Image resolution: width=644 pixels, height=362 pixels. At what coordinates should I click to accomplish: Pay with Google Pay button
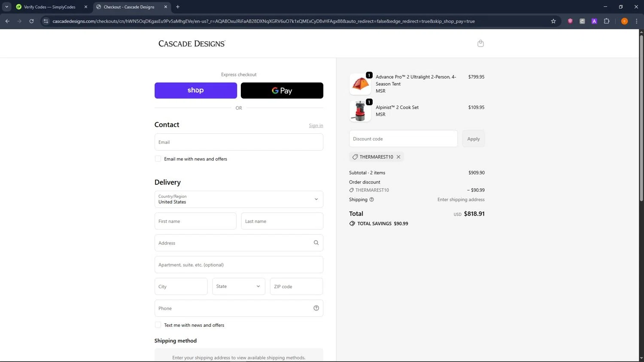tap(282, 90)
